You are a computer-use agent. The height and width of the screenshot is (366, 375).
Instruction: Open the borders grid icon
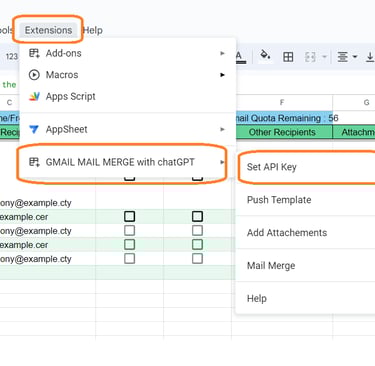(288, 57)
